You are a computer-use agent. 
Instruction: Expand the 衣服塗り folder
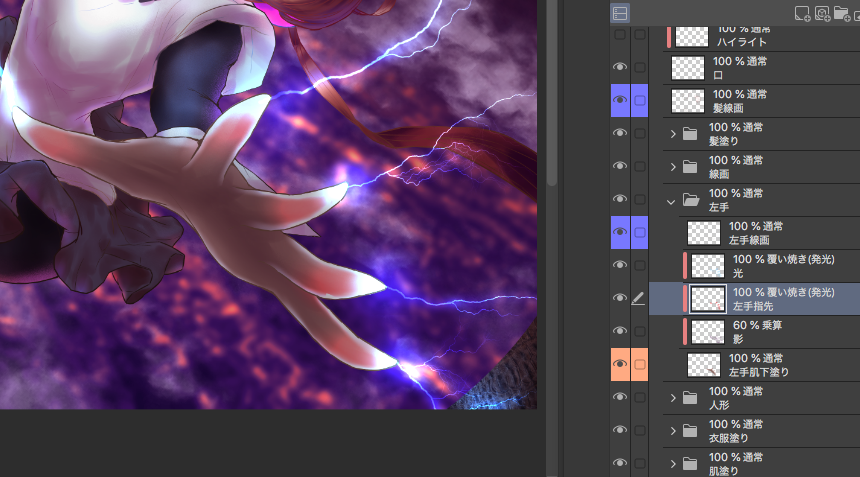tap(673, 430)
